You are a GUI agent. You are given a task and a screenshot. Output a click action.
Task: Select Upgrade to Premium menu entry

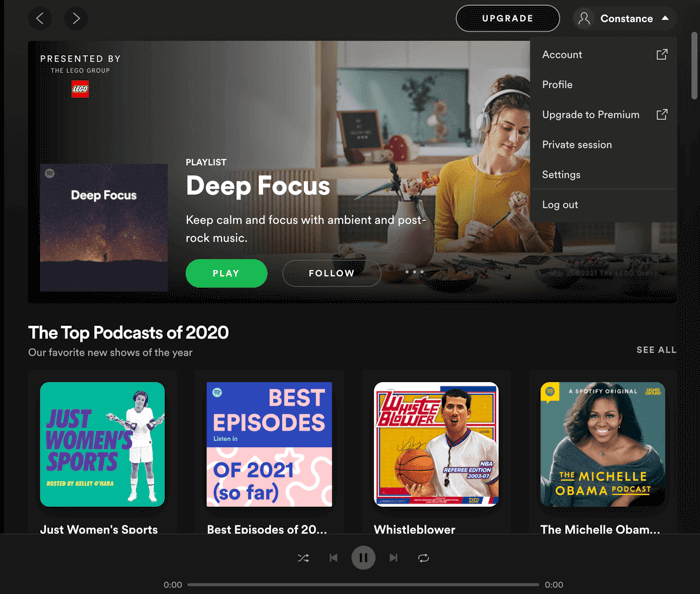point(604,115)
